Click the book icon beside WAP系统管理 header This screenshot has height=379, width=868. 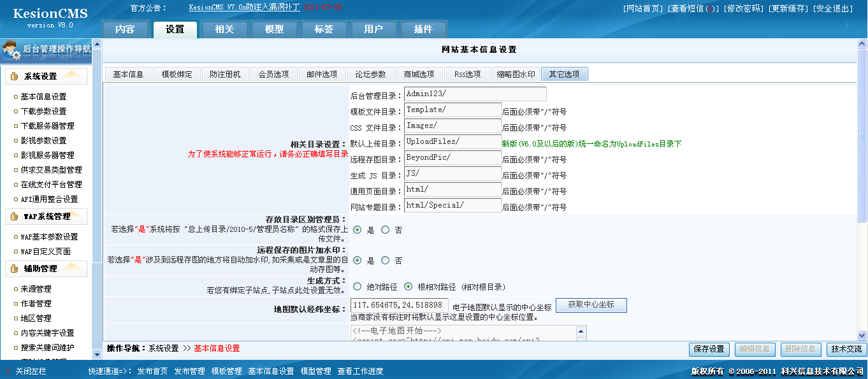click(14, 216)
